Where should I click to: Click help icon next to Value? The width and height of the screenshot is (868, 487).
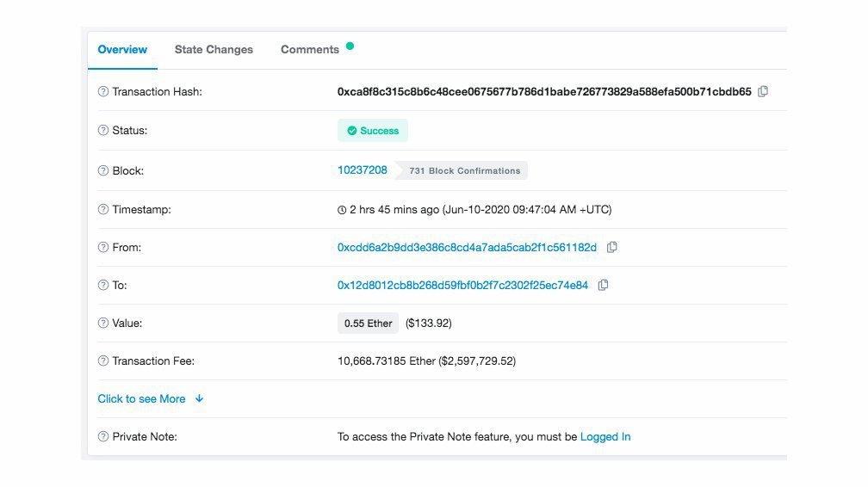pyautogui.click(x=103, y=324)
